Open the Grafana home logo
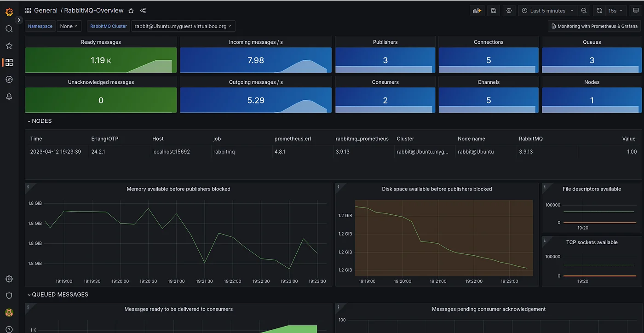The image size is (644, 333). click(x=9, y=11)
